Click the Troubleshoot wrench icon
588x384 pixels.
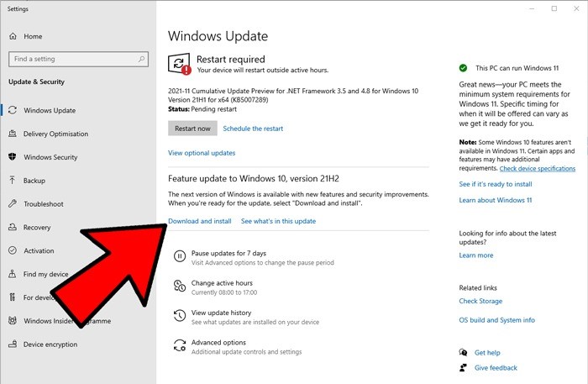(13, 203)
